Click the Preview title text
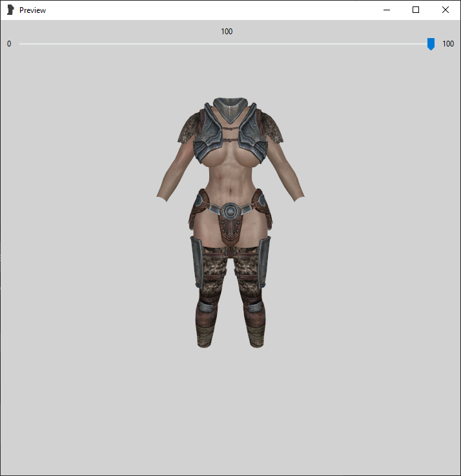The height and width of the screenshot is (476, 461). [x=32, y=10]
